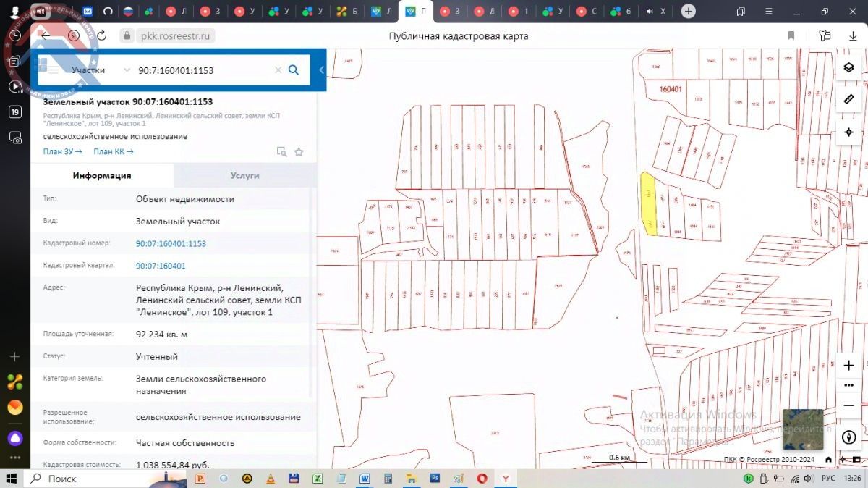Clear the cadastral number search field

click(x=278, y=70)
